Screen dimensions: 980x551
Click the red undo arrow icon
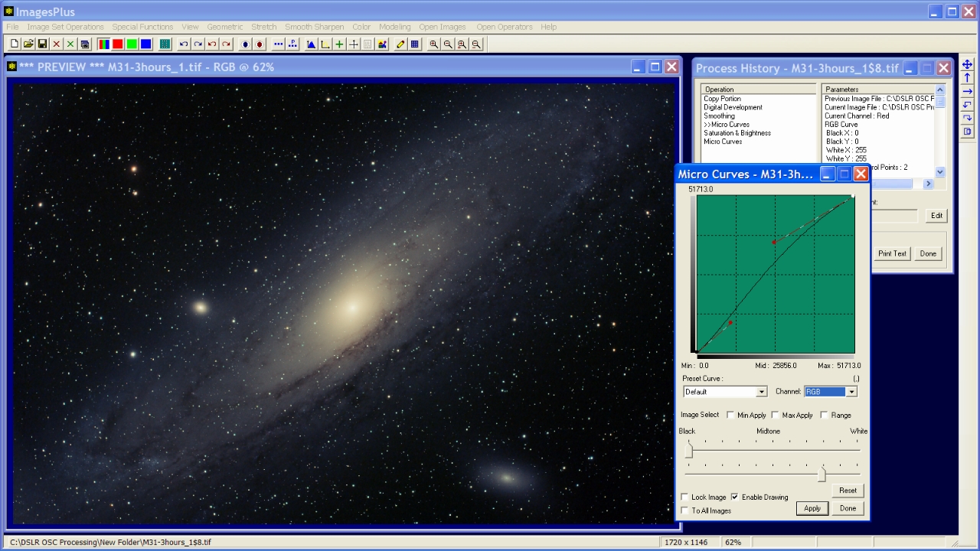click(212, 44)
